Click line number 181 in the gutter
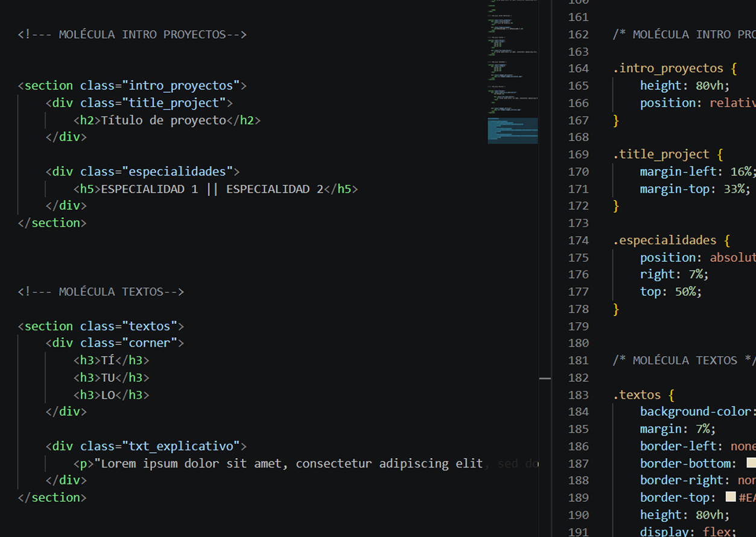Viewport: 756px width, 537px height. 578,360
